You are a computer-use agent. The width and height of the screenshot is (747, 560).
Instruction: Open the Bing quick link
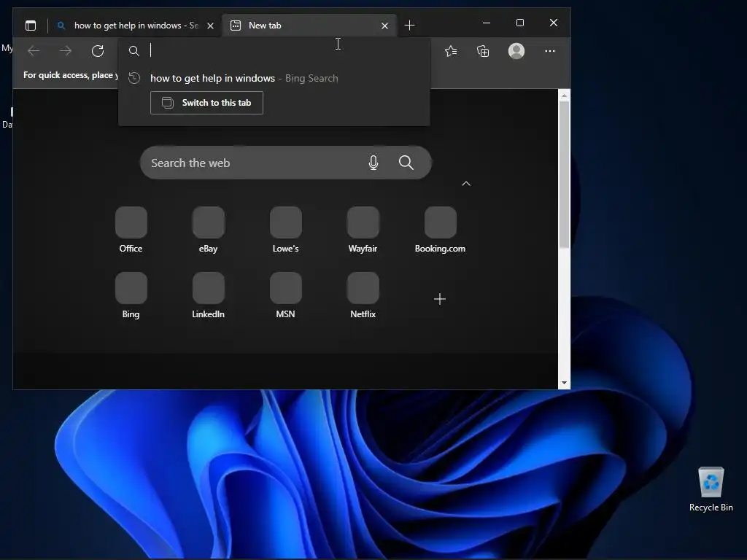coord(131,296)
